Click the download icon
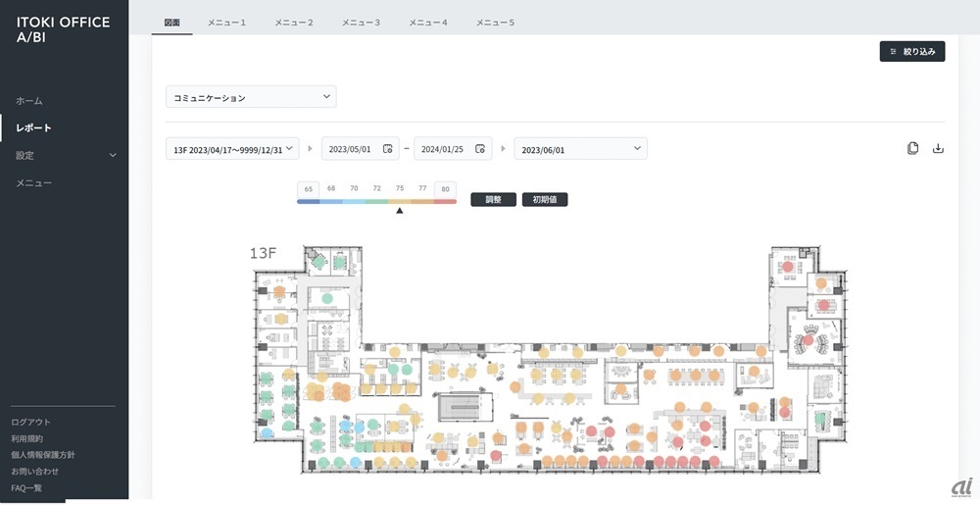 (x=938, y=149)
